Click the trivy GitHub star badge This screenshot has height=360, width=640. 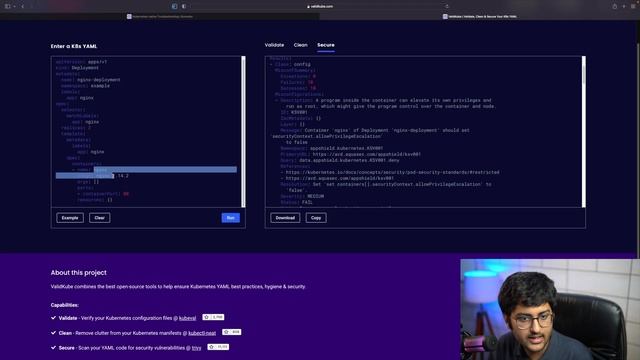(218, 347)
